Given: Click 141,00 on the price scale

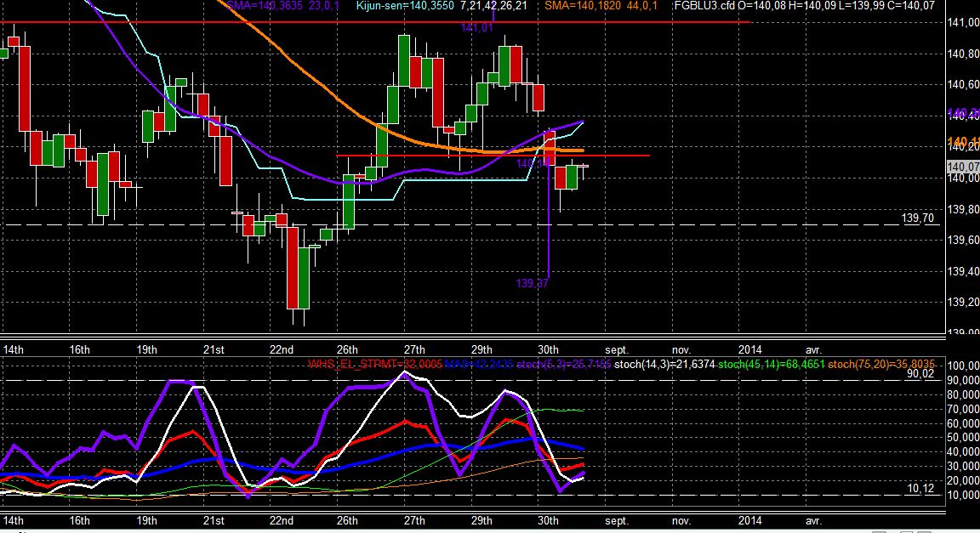Looking at the screenshot, I should tap(963, 22).
